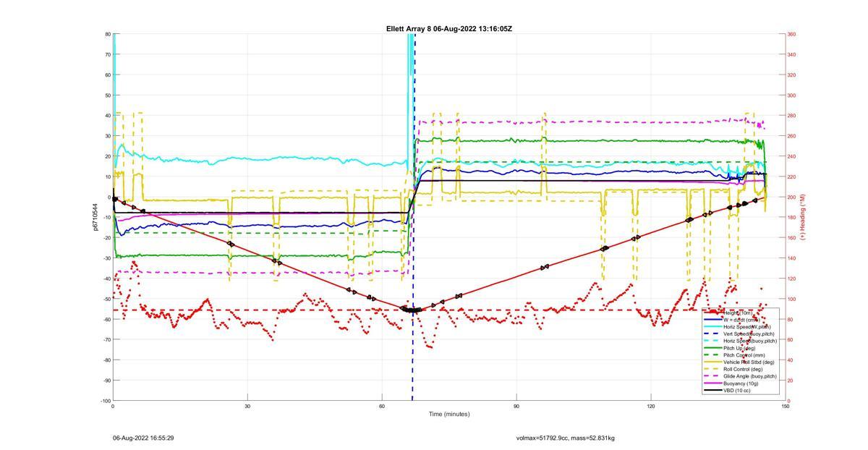The image size is (868, 450).
Task: Click the "Pitch Control (mm)" legend label
Action: (744, 355)
